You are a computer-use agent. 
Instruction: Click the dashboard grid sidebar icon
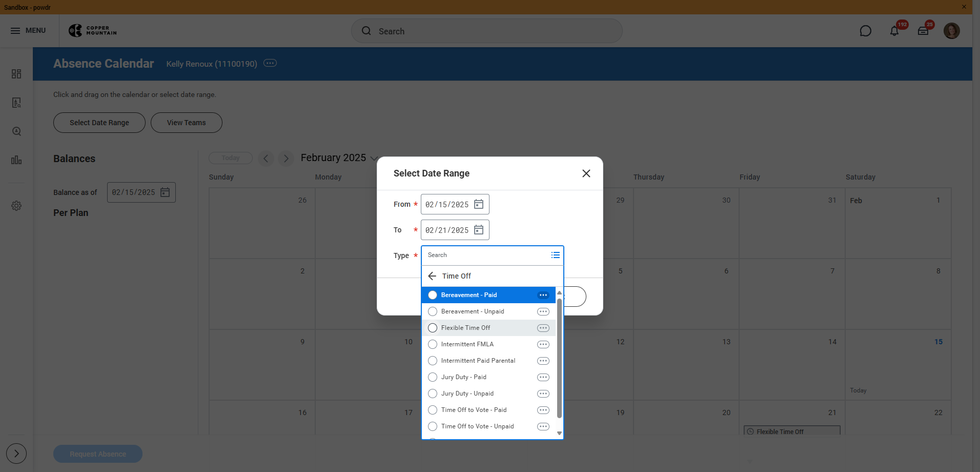tap(16, 74)
